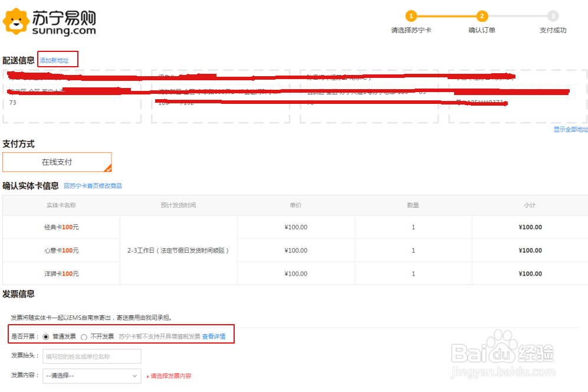588x392 pixels.
Task: Click the 洋狮卡 unit price ¥100.00
Action: click(x=296, y=274)
